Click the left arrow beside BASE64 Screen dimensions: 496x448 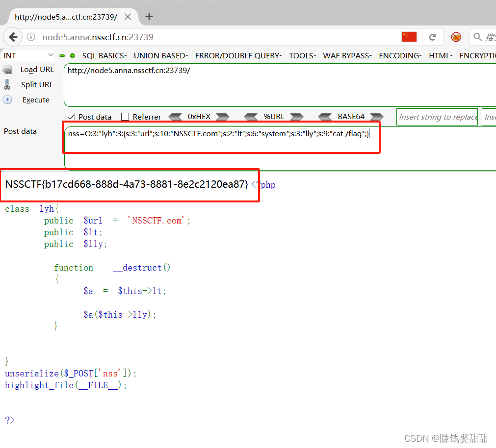click(x=325, y=117)
